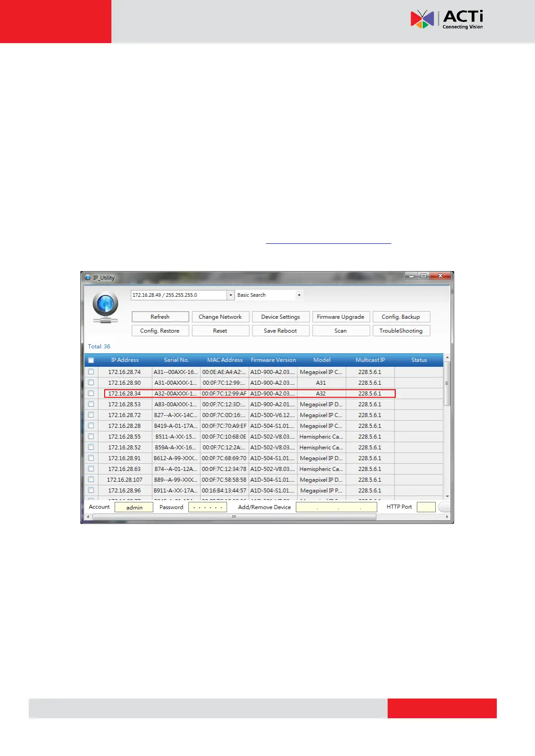Check the box for 172.16.28.90
Viewport: 535px width, 756px height.
[91, 382]
